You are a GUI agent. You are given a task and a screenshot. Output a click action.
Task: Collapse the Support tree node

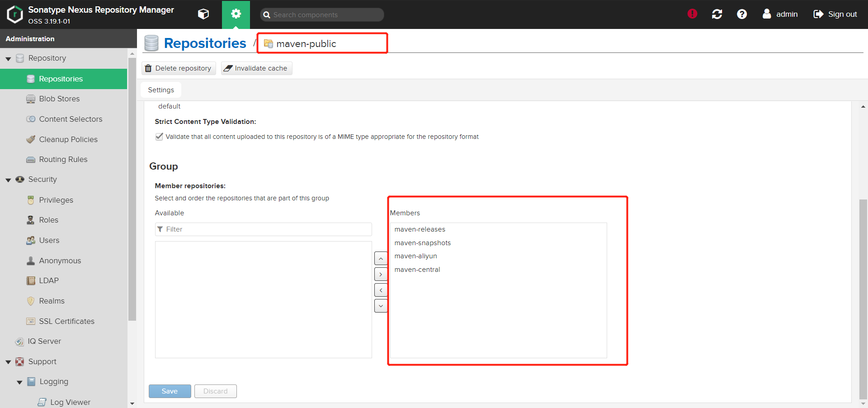click(x=8, y=362)
